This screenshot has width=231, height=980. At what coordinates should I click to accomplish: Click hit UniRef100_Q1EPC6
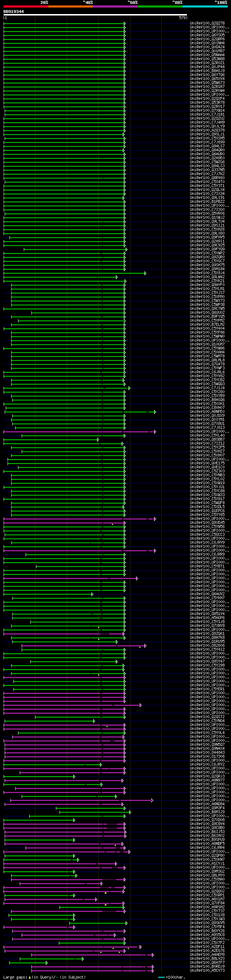(x=208, y=511)
